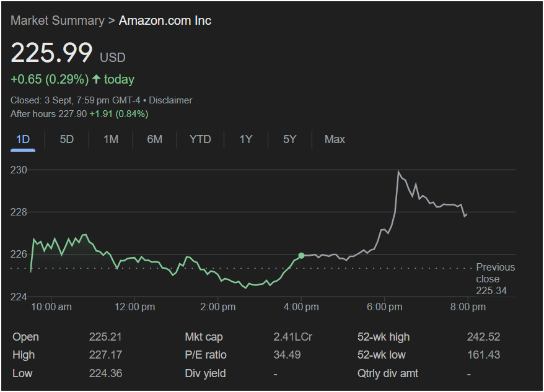Screen dimensions: 544x392
Task: Click the Closed: 3 Sept, 7:59 pm text
Action: 59,100
